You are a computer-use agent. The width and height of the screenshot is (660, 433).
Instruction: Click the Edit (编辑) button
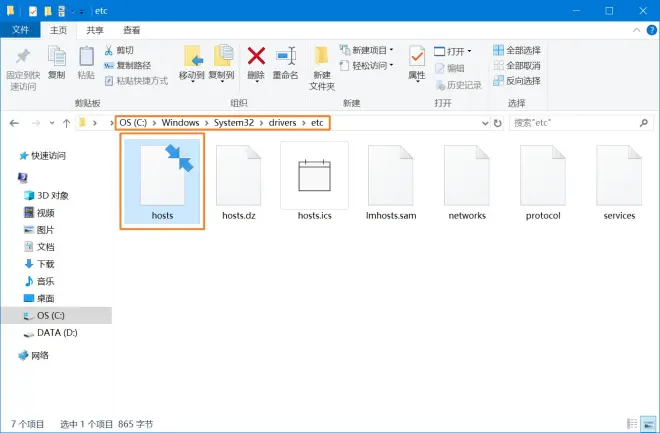click(450, 68)
